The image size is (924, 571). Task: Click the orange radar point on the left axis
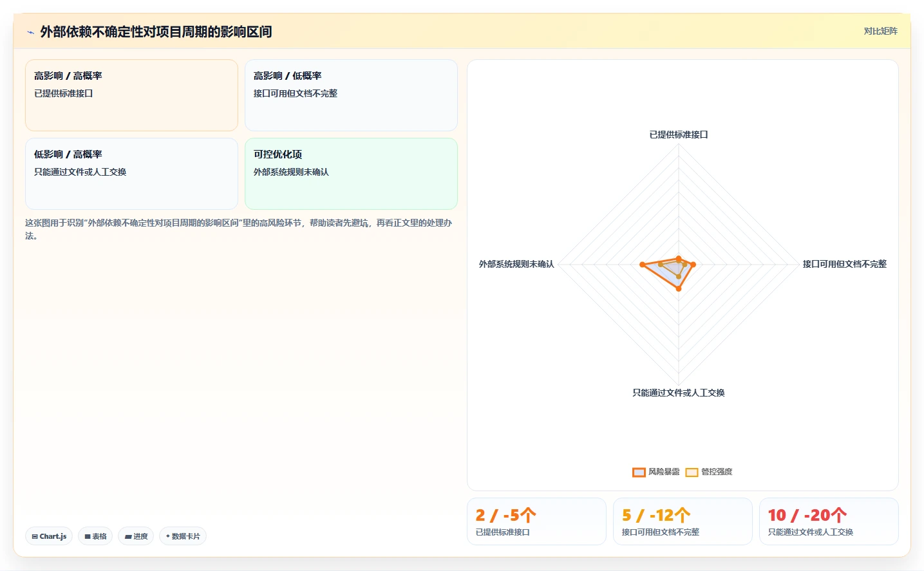point(642,265)
